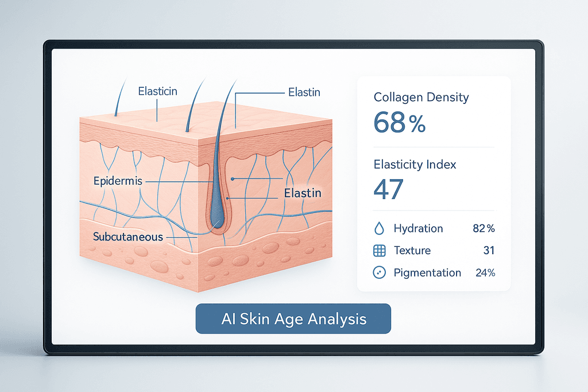Click the Elastin label beside the hair follicle
The height and width of the screenshot is (392, 588).
303,194
